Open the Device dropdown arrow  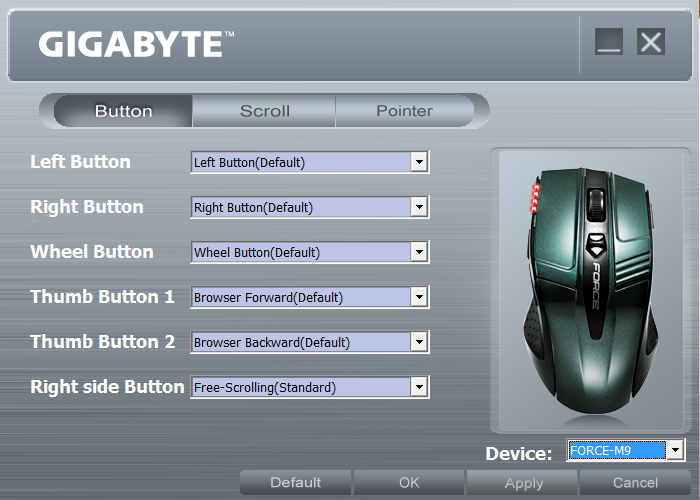(675, 450)
